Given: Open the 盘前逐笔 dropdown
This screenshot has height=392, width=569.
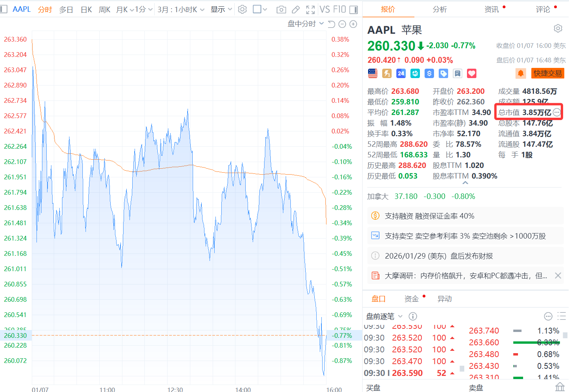Looking at the screenshot, I should pos(384,316).
